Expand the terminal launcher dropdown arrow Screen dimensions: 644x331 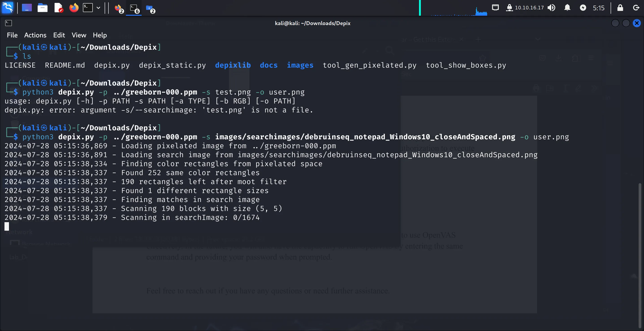click(x=99, y=8)
